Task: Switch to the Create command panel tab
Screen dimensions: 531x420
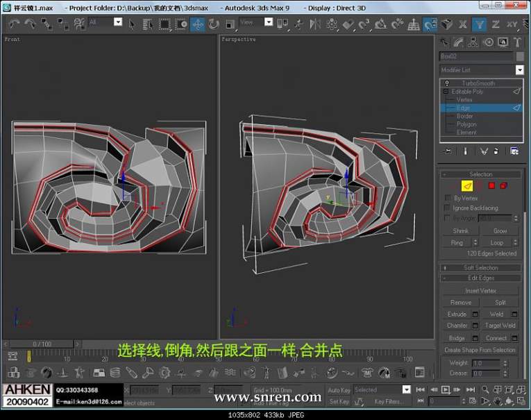Action: point(444,42)
